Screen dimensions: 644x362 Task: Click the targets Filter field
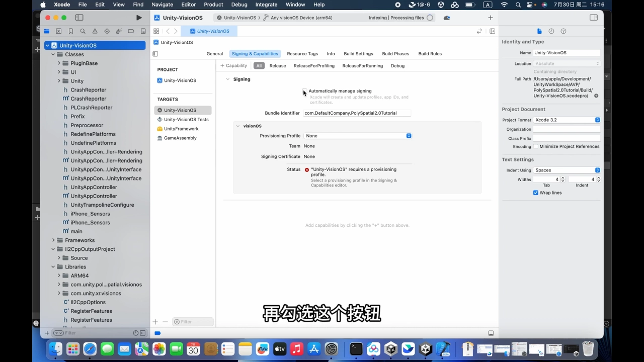[193, 322]
